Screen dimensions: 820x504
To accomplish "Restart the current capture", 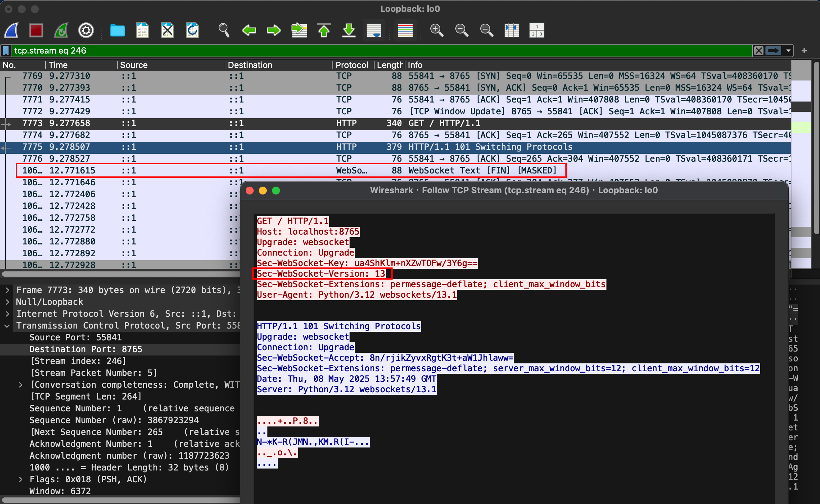I will (x=61, y=30).
